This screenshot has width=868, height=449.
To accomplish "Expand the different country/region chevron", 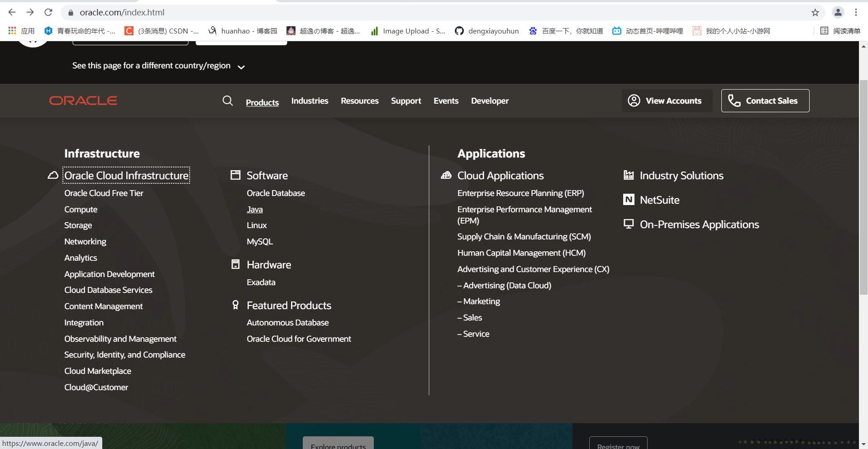I will click(241, 67).
